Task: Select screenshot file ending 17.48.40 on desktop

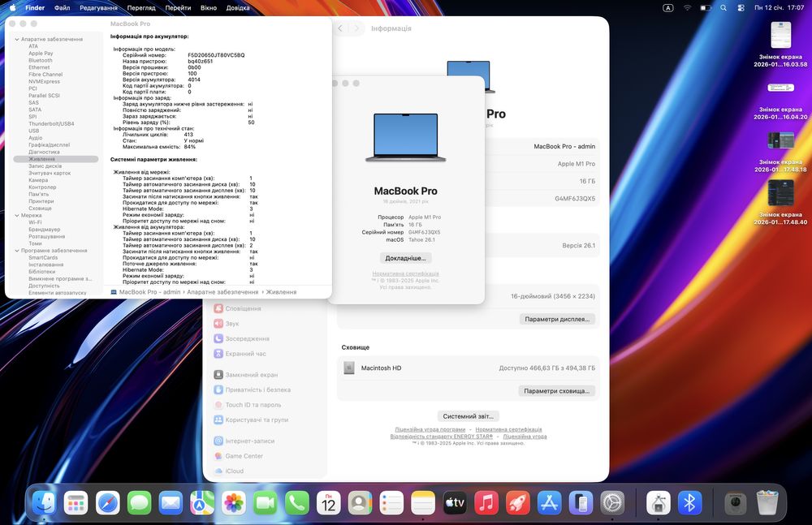Action: tap(780, 203)
